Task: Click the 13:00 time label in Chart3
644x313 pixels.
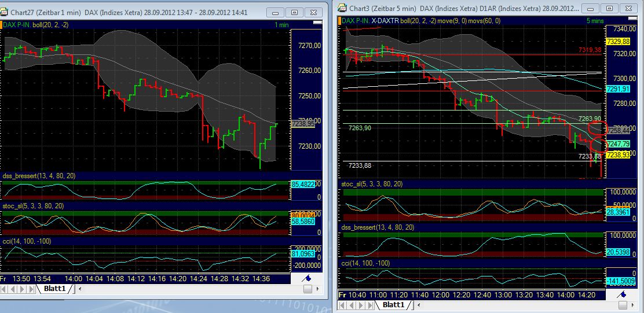Action: (x=503, y=294)
